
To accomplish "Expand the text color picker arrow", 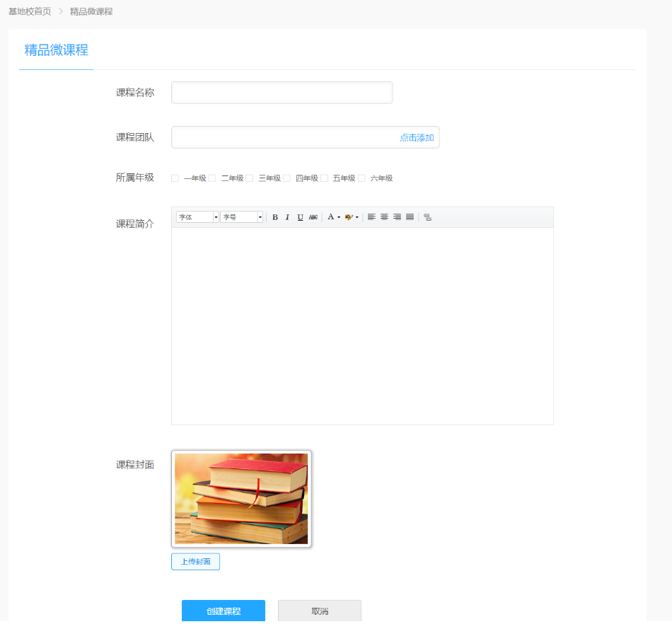I will tap(339, 217).
